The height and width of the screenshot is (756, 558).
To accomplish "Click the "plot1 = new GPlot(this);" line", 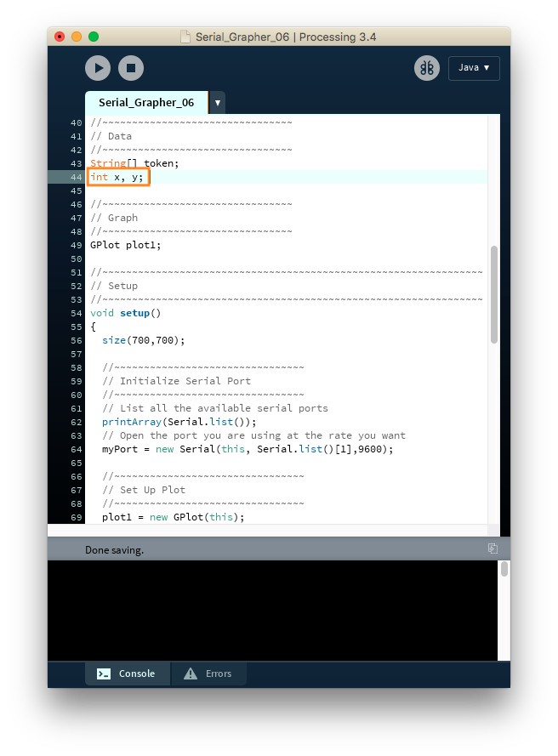I will [174, 517].
